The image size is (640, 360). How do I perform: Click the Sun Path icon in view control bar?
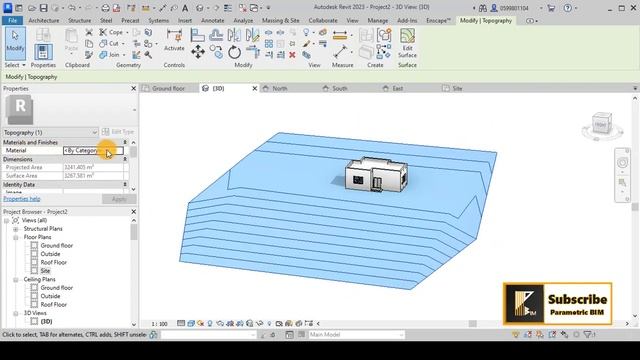coord(200,323)
